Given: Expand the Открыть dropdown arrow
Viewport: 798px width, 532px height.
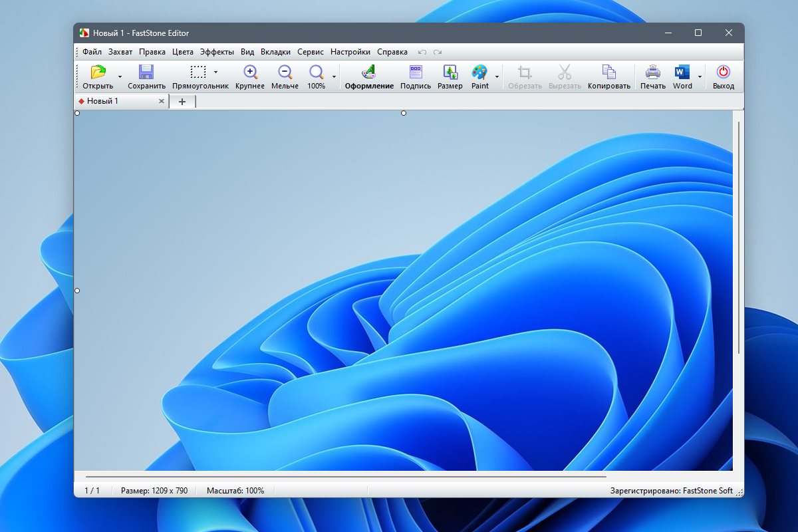Looking at the screenshot, I should pos(120,77).
